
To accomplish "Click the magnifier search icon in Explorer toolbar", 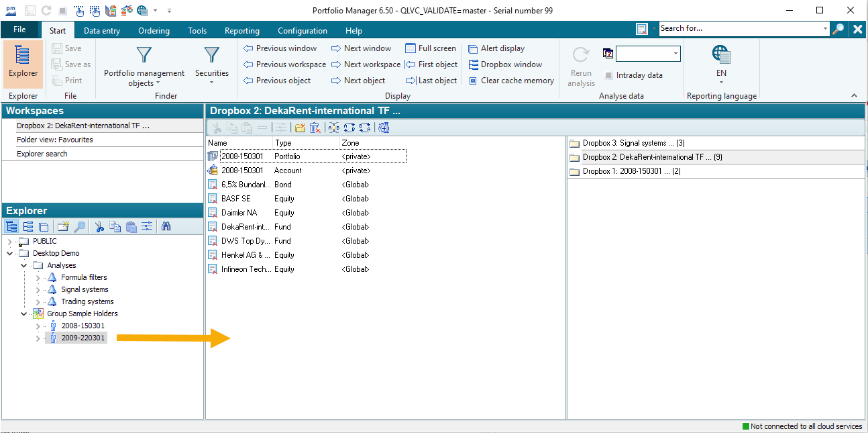I will 80,227.
